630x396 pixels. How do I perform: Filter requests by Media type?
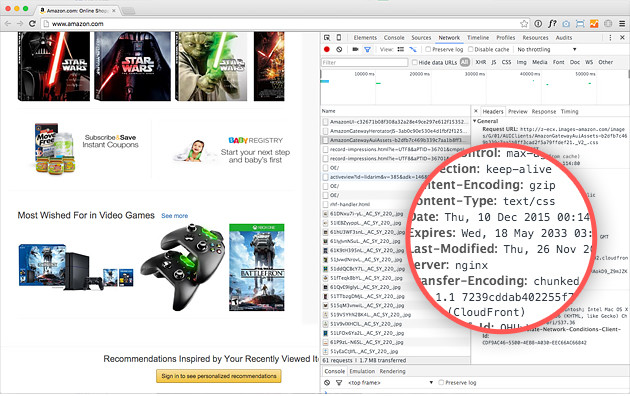(540, 62)
